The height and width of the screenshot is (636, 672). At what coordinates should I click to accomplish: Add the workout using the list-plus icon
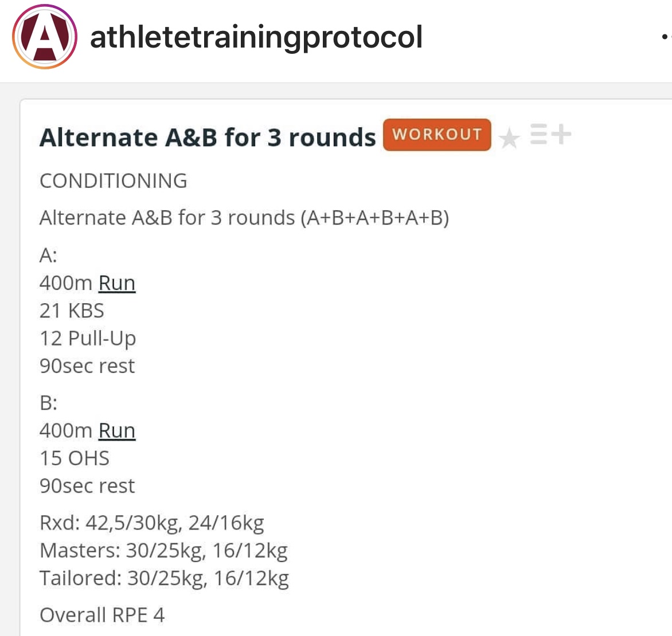pos(550,135)
